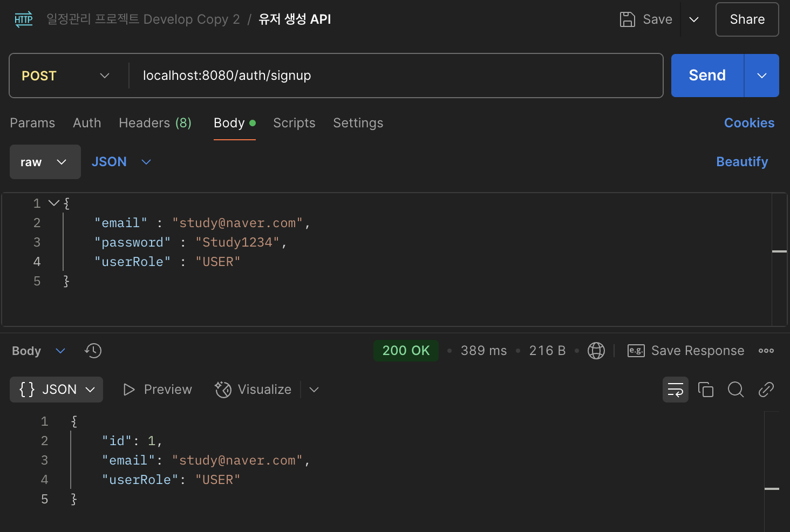Click the "password" key in request body

(132, 242)
